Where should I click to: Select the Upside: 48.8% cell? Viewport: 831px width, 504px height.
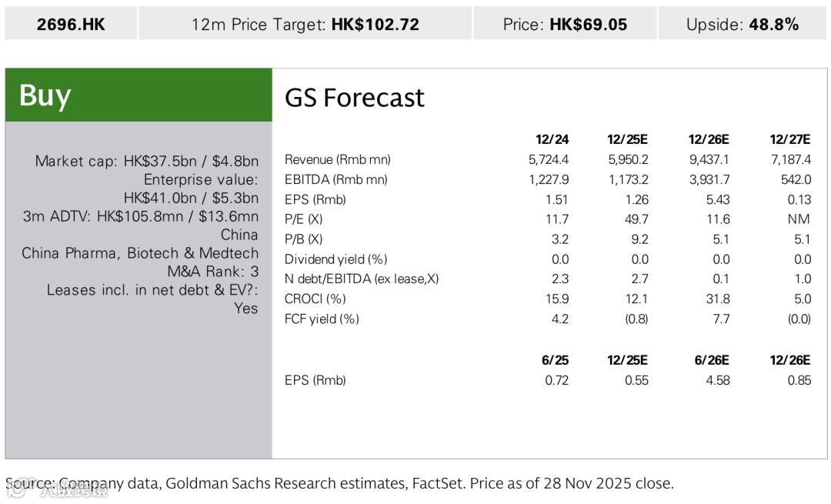(742, 23)
